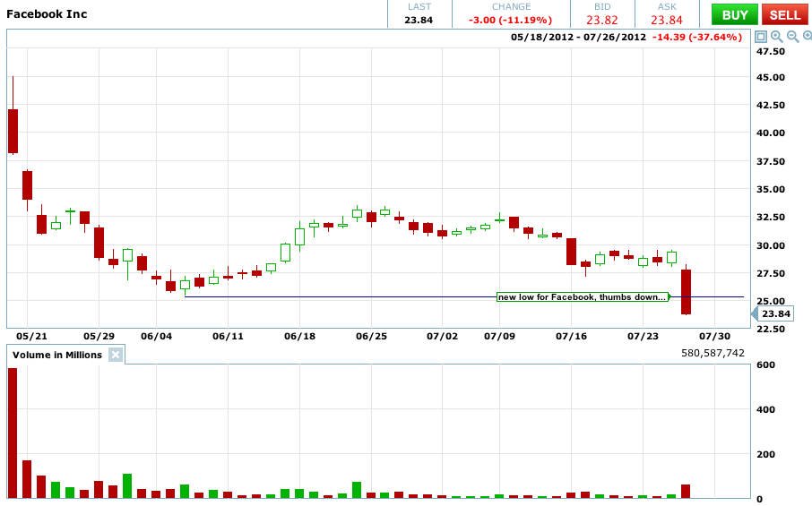
Task: Click the period change -14.39 (-37.64%)
Action: [697, 38]
